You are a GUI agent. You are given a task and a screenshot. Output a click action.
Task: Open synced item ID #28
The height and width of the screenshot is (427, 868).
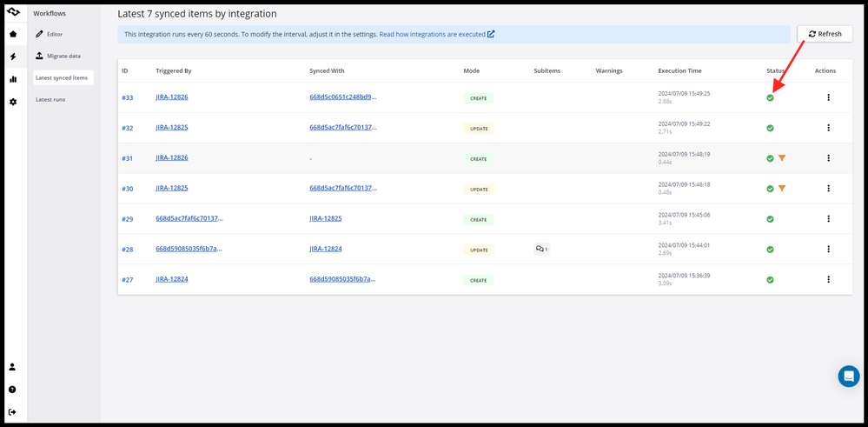[128, 250]
